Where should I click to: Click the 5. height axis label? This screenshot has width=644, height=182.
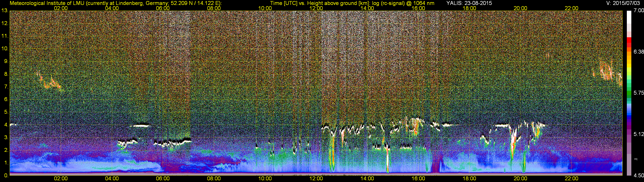[6, 112]
